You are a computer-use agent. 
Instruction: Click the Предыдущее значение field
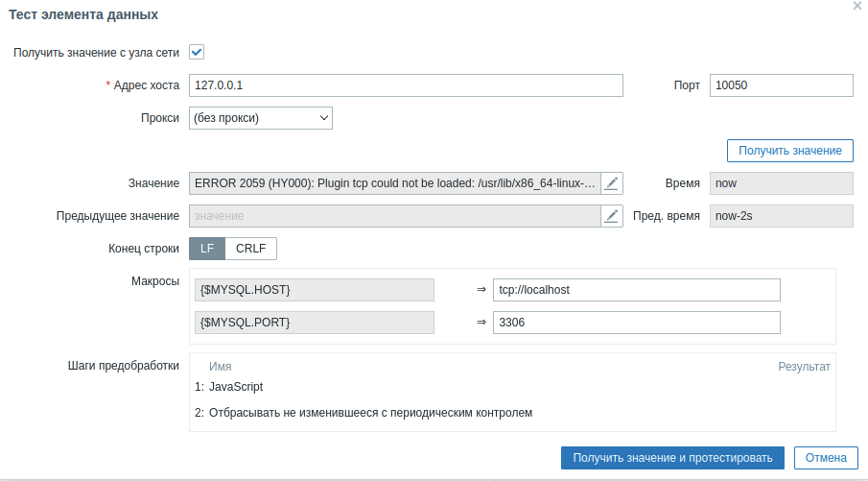(394, 216)
